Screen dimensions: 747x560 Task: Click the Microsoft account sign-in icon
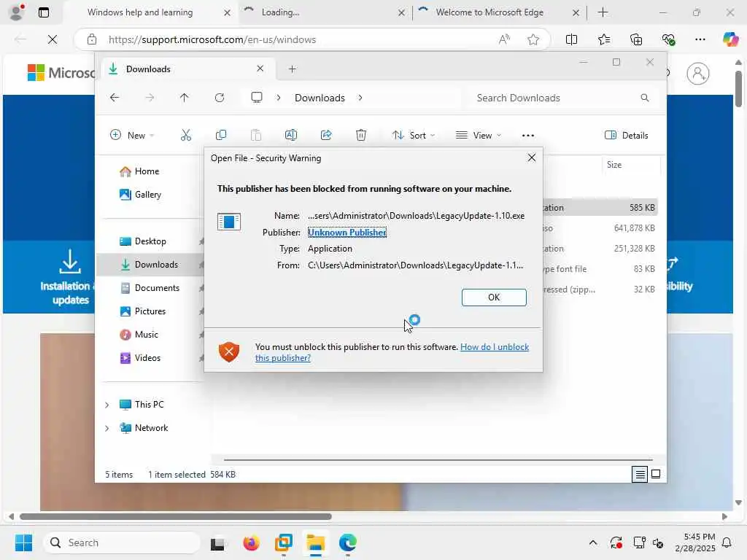[x=698, y=74]
